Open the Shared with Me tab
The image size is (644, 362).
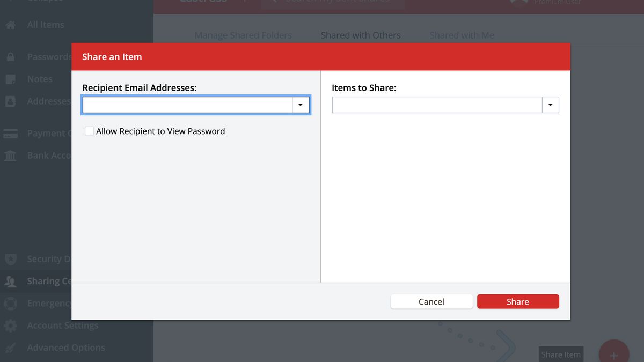[x=462, y=35]
